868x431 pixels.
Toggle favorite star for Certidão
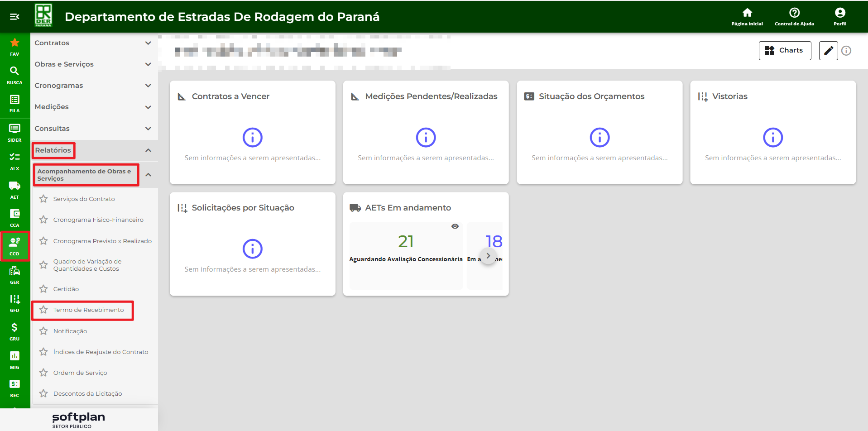click(43, 289)
